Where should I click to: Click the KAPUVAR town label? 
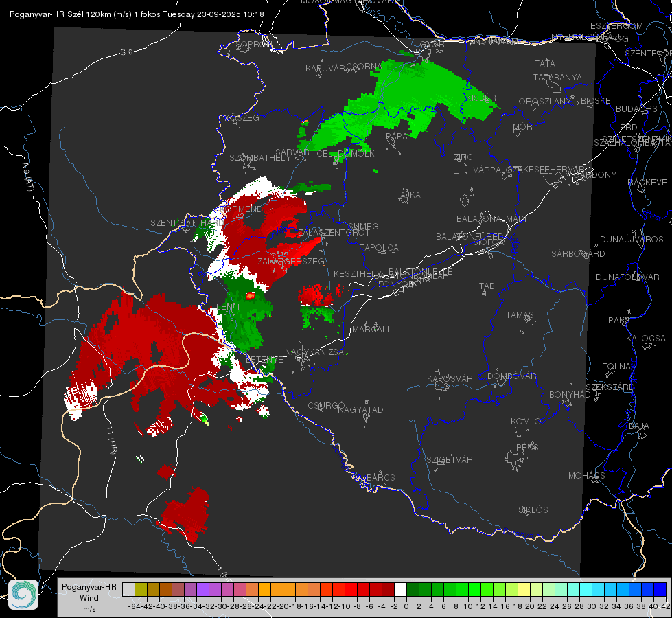coord(326,69)
